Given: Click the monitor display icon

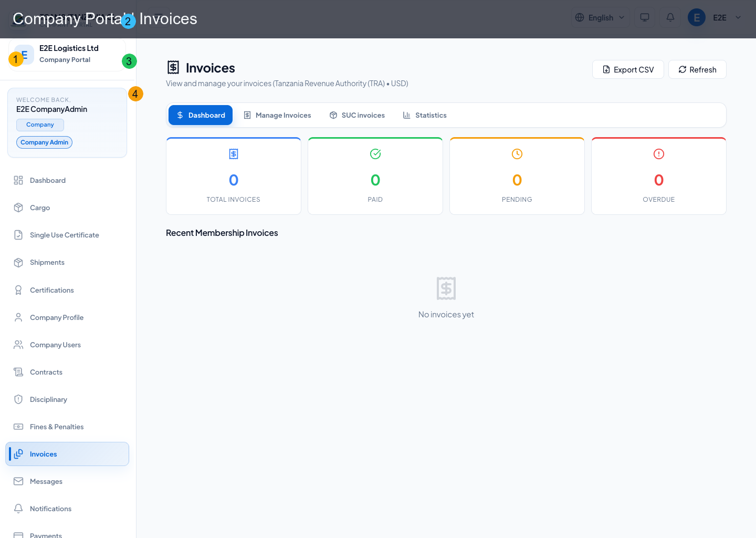Looking at the screenshot, I should coord(645,17).
